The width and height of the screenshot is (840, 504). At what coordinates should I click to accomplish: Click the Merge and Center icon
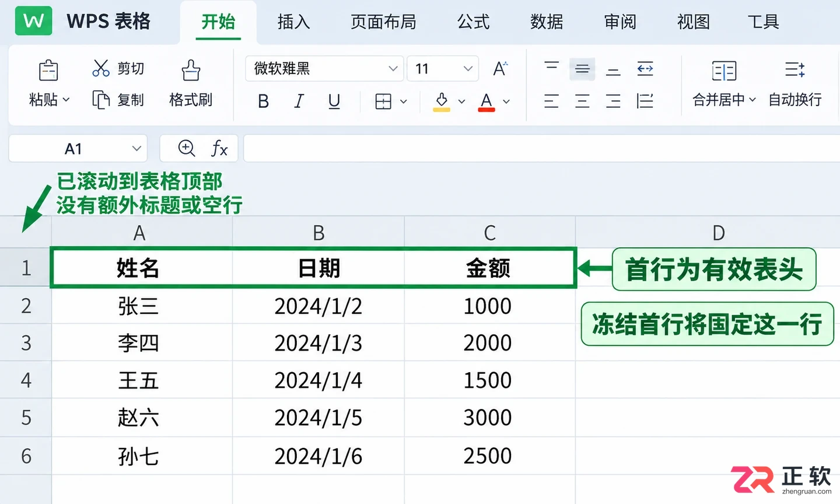coord(724,71)
